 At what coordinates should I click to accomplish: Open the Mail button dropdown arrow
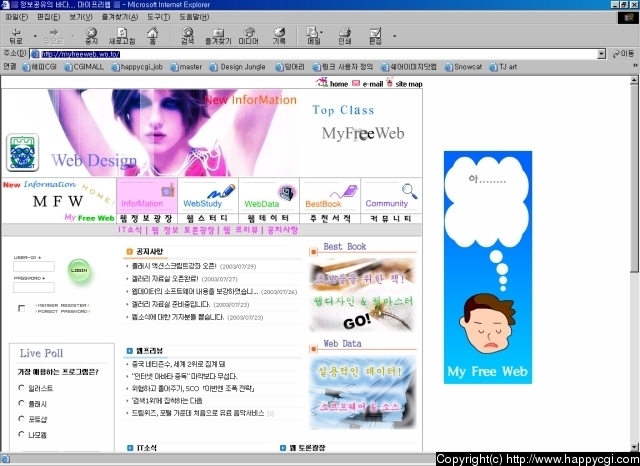(322, 32)
